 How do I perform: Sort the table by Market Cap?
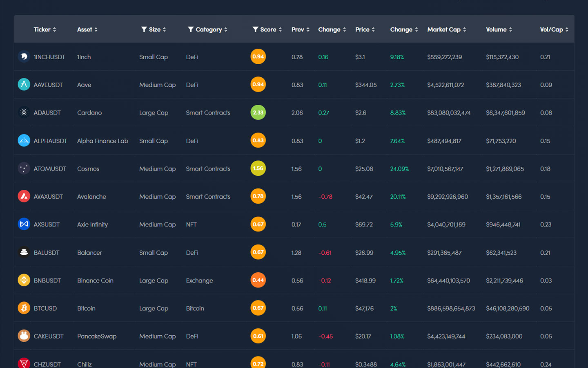pos(446,29)
